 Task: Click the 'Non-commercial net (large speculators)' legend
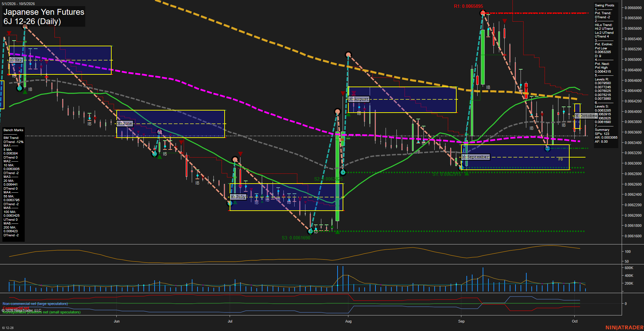35,304
